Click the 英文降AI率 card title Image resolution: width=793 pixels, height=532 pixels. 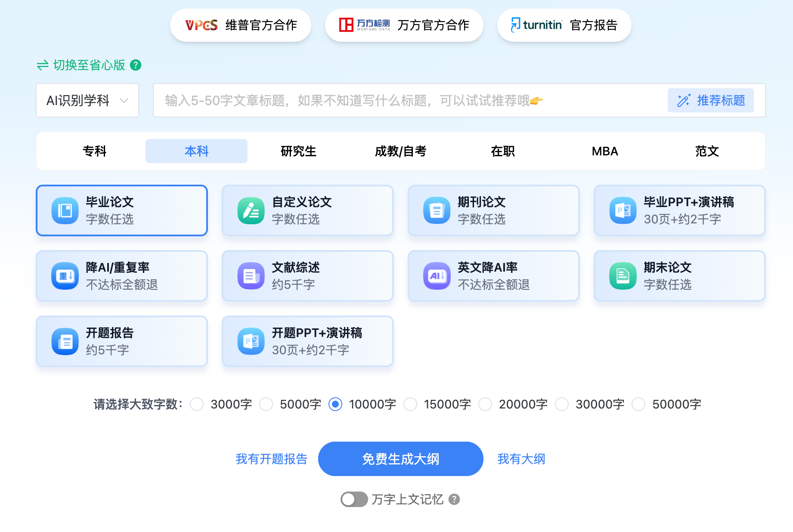click(487, 267)
